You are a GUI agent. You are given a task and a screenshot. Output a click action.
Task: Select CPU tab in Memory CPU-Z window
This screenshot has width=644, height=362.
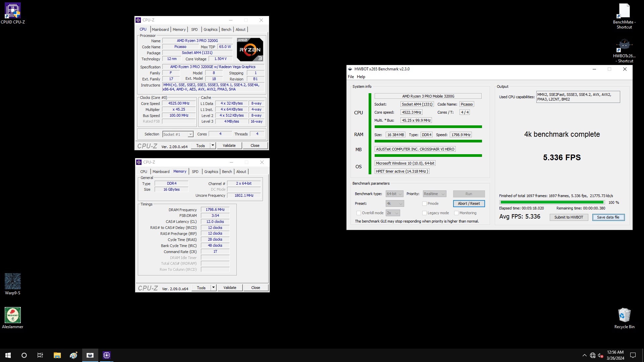[x=144, y=172]
